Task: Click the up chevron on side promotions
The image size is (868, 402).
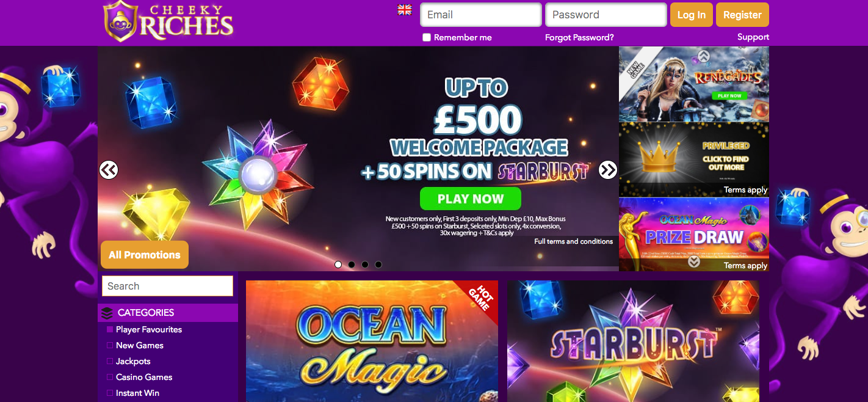Action: click(704, 56)
